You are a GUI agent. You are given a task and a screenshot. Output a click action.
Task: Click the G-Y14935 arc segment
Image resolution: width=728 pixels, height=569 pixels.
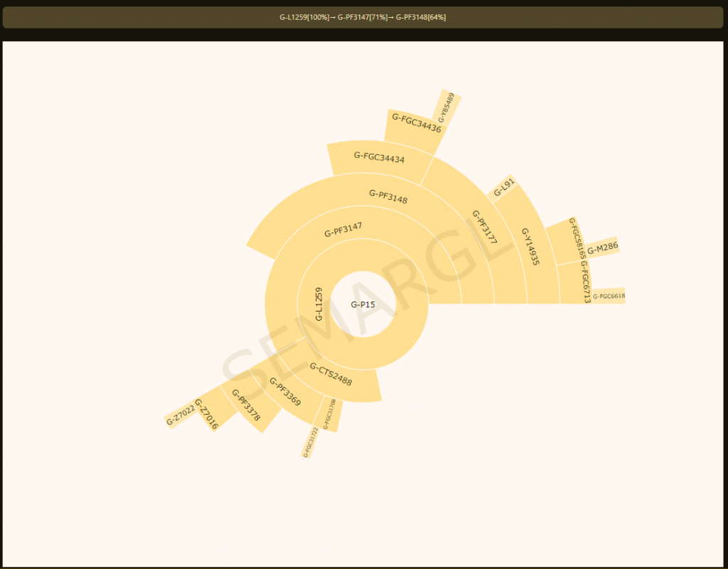click(x=530, y=246)
